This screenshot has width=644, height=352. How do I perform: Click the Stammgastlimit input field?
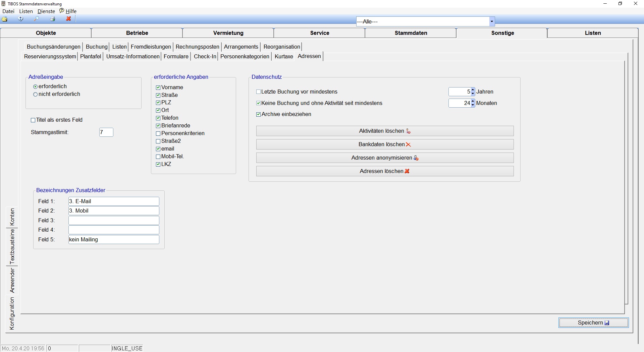tap(106, 132)
